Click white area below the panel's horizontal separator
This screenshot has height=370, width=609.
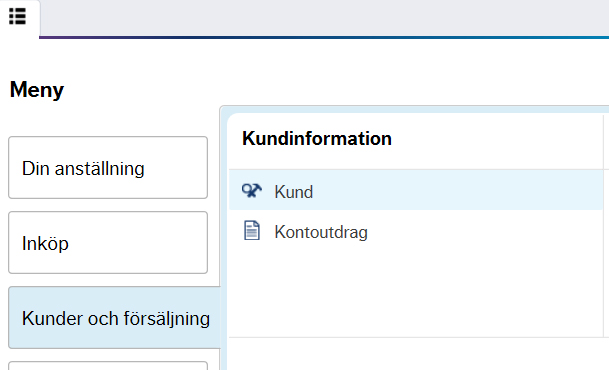[416, 354]
